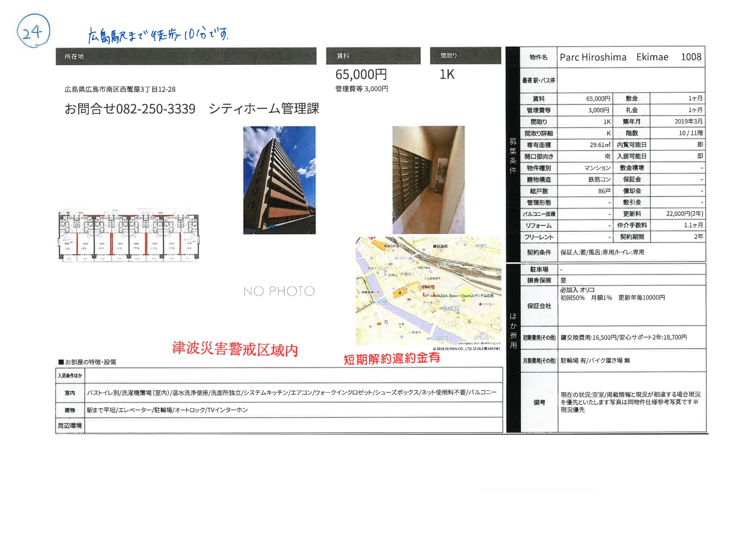Click the 仲介手数料 value 1.1ヶ月
756x535 pixels.
coord(693,225)
